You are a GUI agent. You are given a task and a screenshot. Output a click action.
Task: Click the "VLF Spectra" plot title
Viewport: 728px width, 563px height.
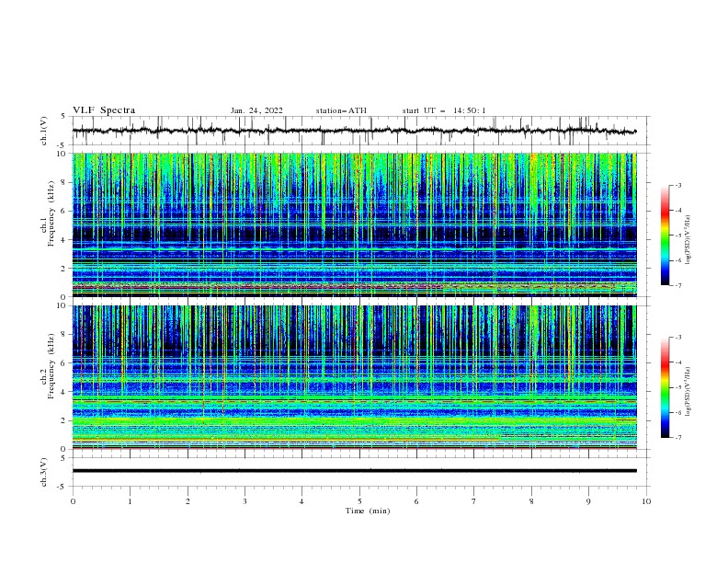(x=104, y=110)
